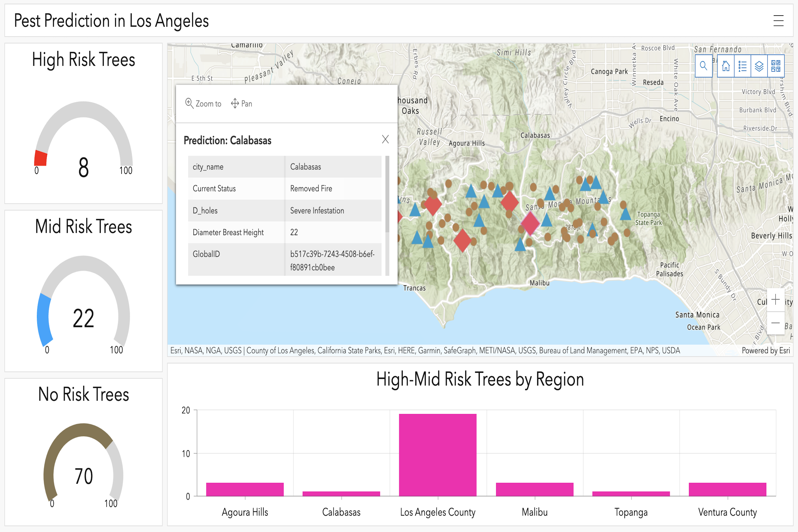
Task: Click the Malibu bar in chart
Action: (534, 489)
